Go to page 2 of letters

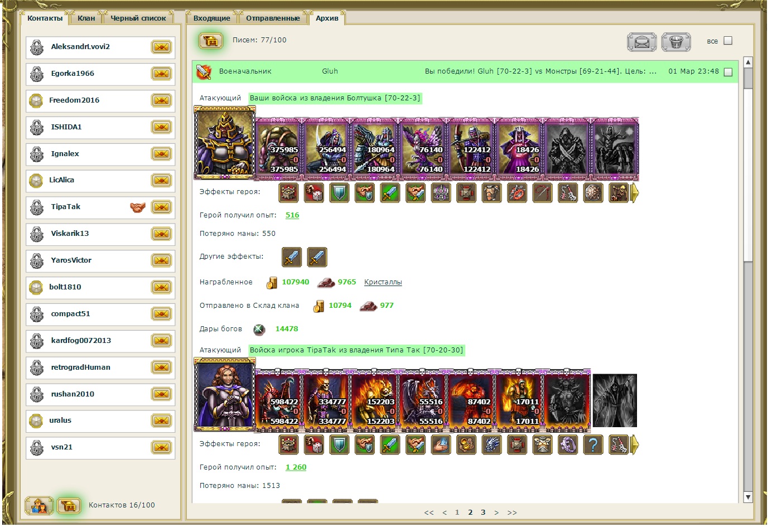point(470,512)
